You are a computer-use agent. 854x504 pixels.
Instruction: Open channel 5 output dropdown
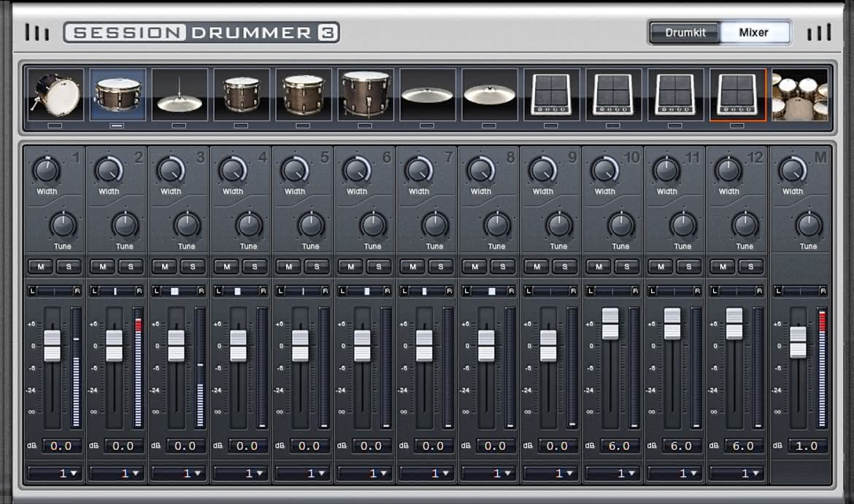click(x=303, y=473)
